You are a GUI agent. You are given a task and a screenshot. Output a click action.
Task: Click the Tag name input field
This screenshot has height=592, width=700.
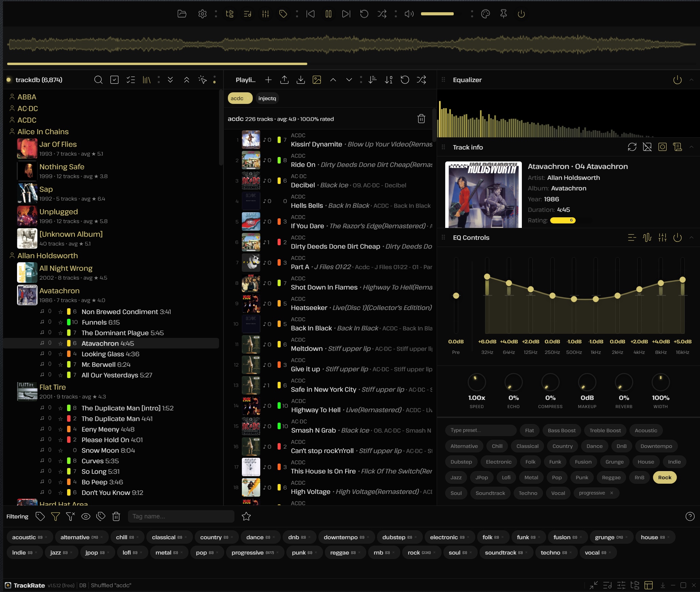click(181, 516)
